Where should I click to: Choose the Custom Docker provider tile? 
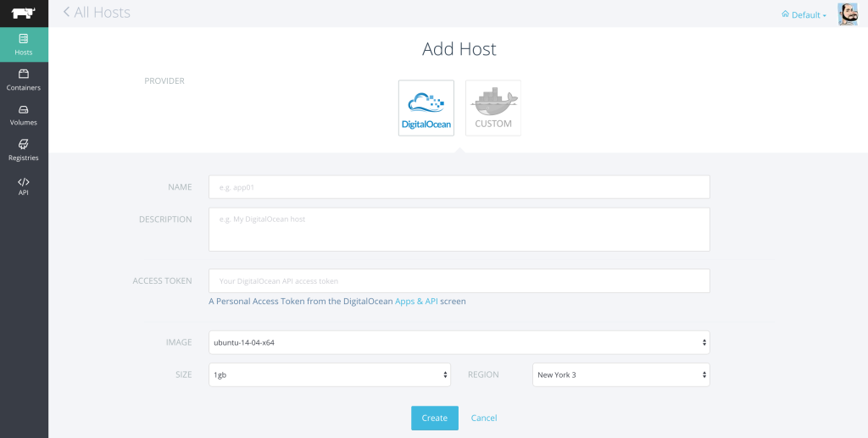point(493,108)
